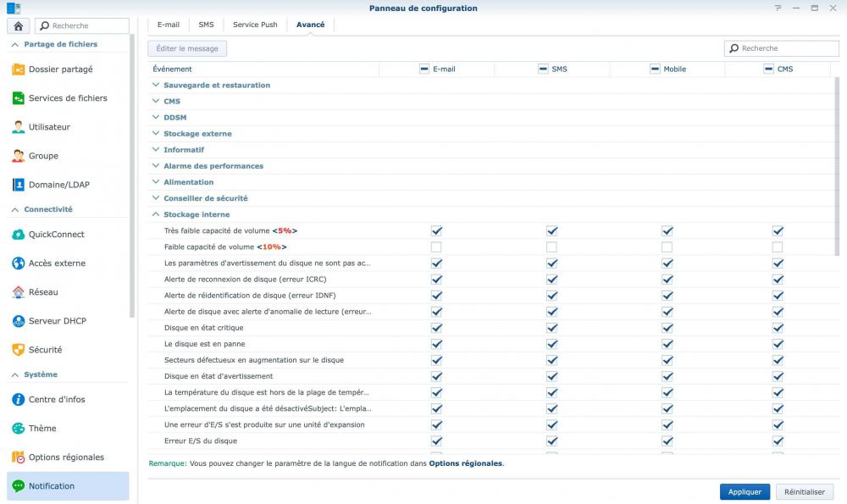Enable E-mail for Faible capacité de volume
This screenshot has height=504, width=847.
436,247
